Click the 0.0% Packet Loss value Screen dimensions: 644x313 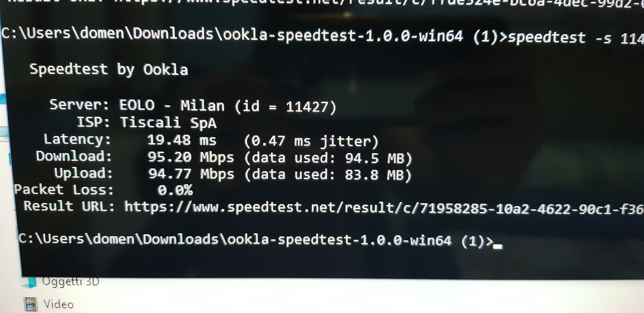pyautogui.click(x=175, y=191)
